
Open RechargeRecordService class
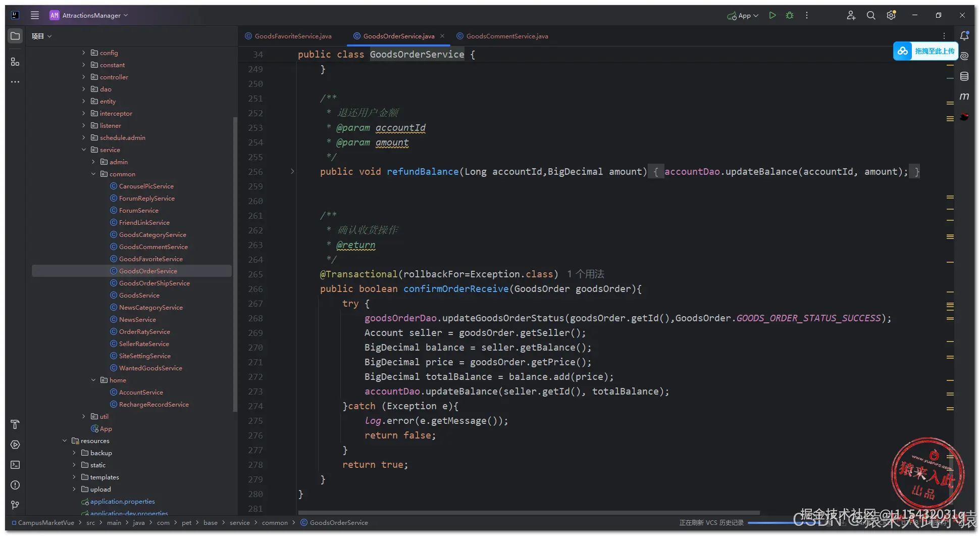point(154,404)
